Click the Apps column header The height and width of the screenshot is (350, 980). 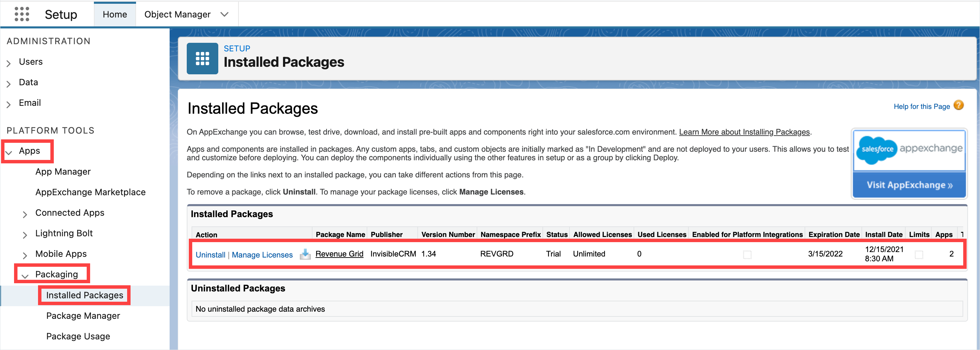click(943, 234)
